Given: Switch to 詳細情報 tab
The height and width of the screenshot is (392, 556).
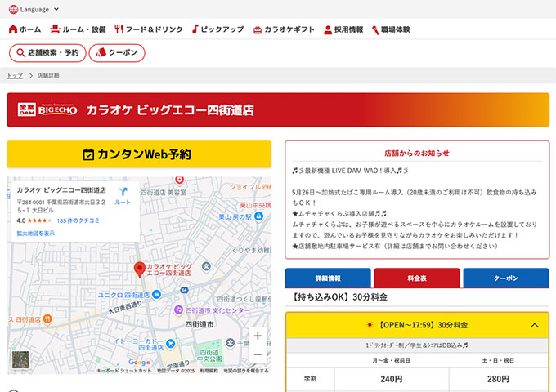Looking at the screenshot, I should [328, 278].
